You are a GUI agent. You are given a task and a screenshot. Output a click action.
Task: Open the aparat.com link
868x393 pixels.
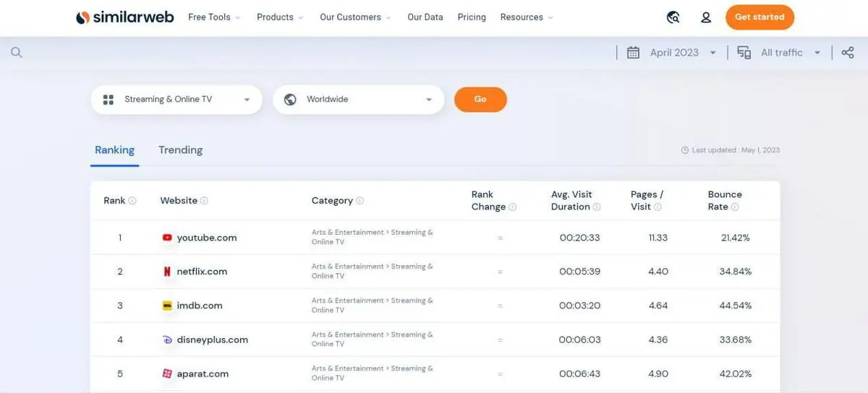[x=203, y=373]
